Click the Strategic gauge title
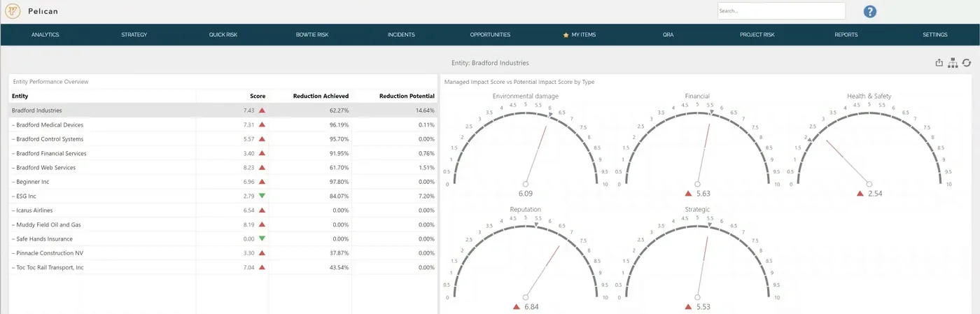 (697, 208)
